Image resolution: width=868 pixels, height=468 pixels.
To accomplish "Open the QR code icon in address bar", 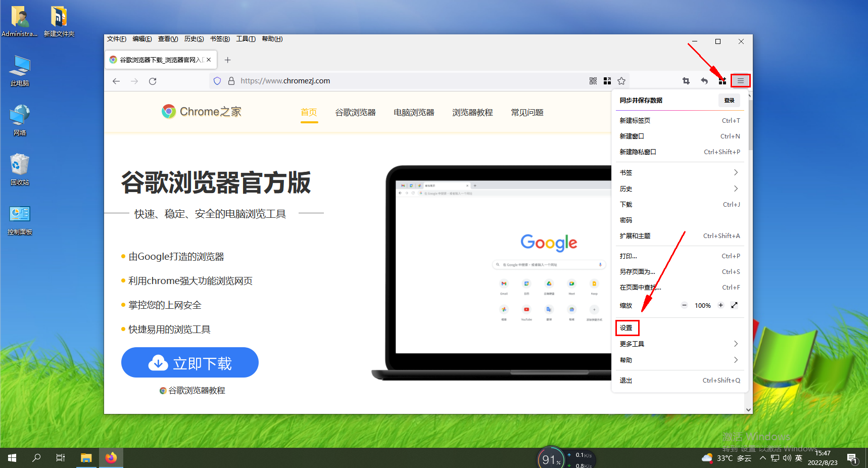I will (x=593, y=81).
